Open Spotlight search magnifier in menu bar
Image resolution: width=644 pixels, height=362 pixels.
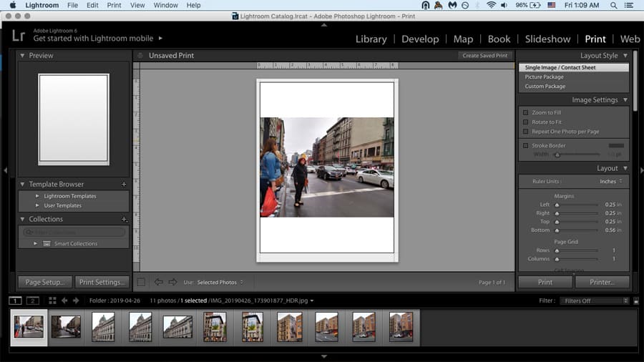coord(614,5)
